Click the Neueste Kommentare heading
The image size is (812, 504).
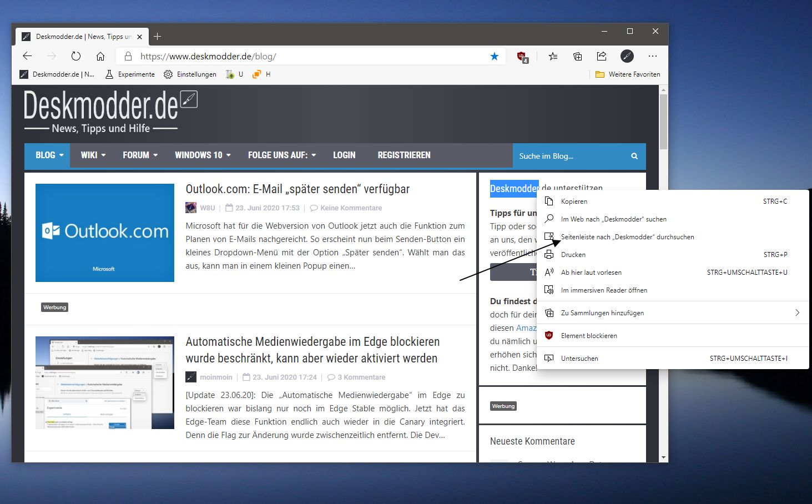tap(532, 441)
